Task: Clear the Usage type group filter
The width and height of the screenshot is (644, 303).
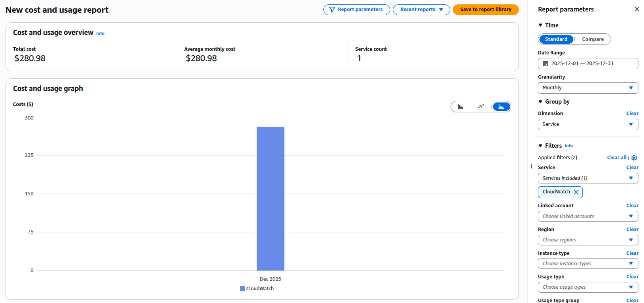Action: pos(632,300)
